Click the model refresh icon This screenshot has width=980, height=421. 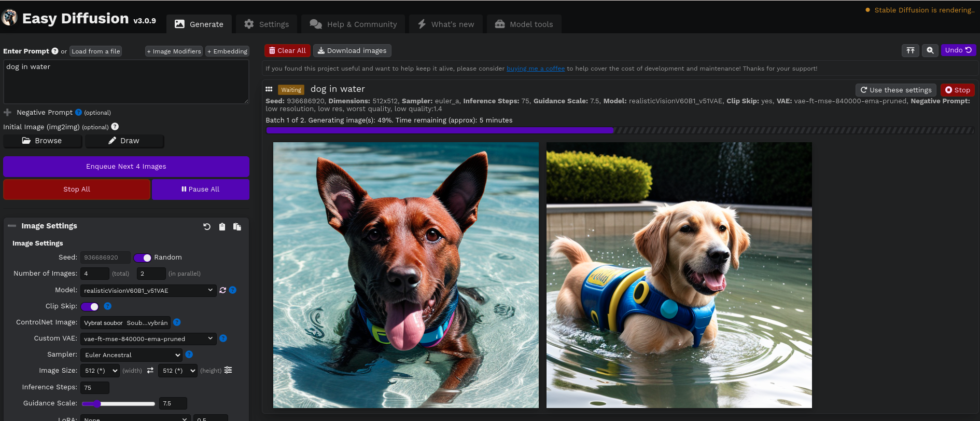[223, 290]
